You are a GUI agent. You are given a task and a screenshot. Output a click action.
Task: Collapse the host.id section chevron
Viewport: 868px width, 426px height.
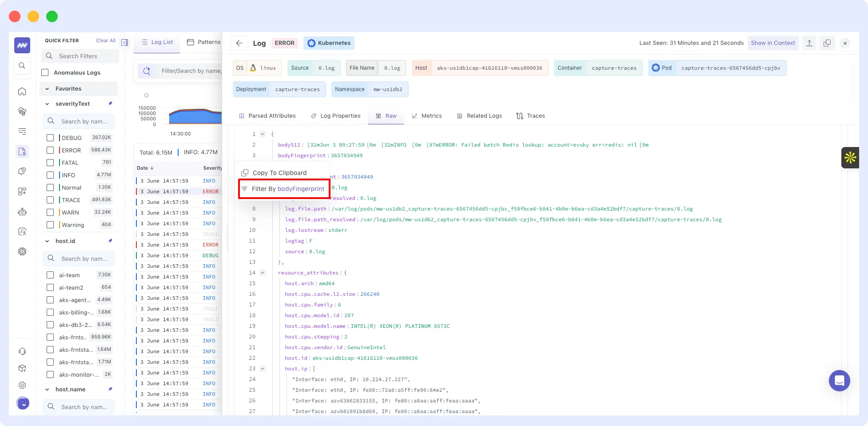[47, 241]
